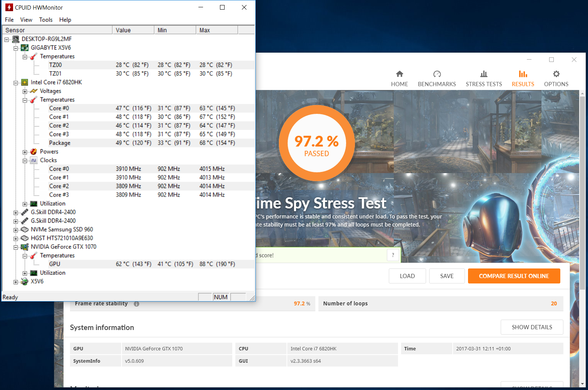Image resolution: width=588 pixels, height=390 pixels.
Task: Click the 3DMark Stress Tests bar icon
Action: tap(484, 74)
